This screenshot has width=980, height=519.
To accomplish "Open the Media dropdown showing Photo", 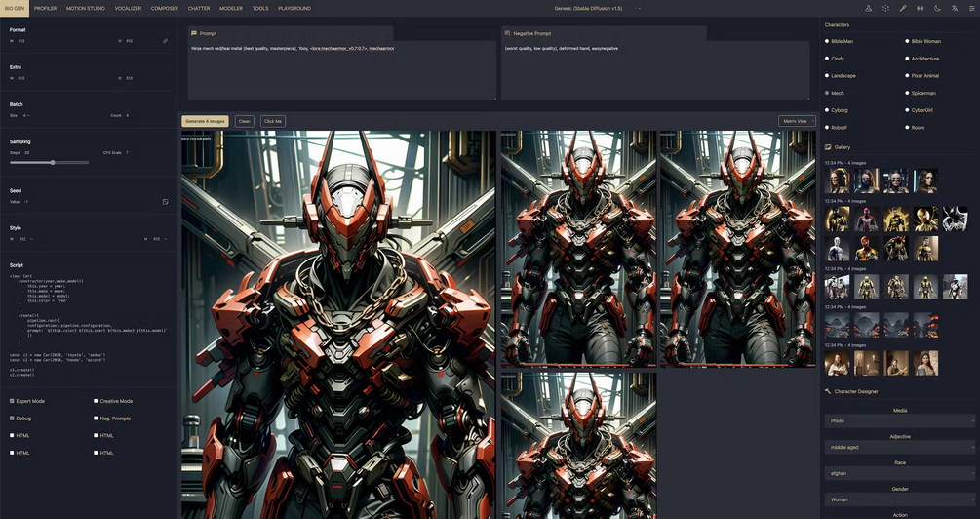I will coord(900,420).
